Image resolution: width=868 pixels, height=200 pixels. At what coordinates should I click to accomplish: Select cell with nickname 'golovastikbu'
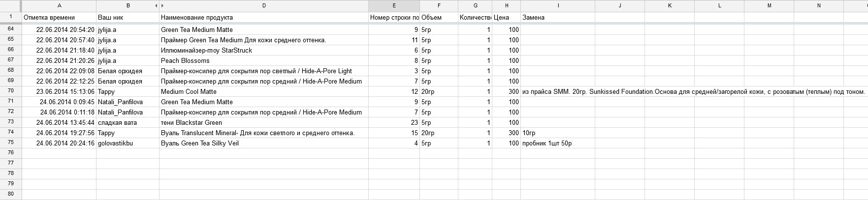pos(128,143)
